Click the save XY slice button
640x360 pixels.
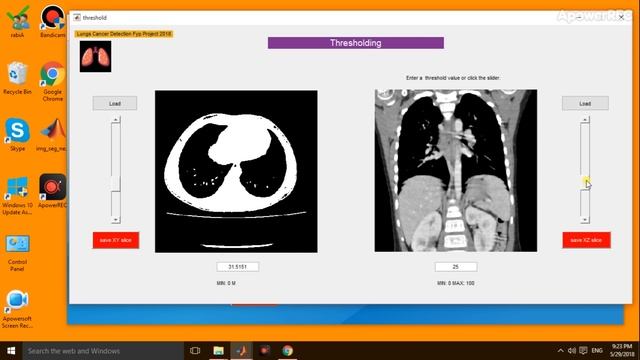pos(116,240)
